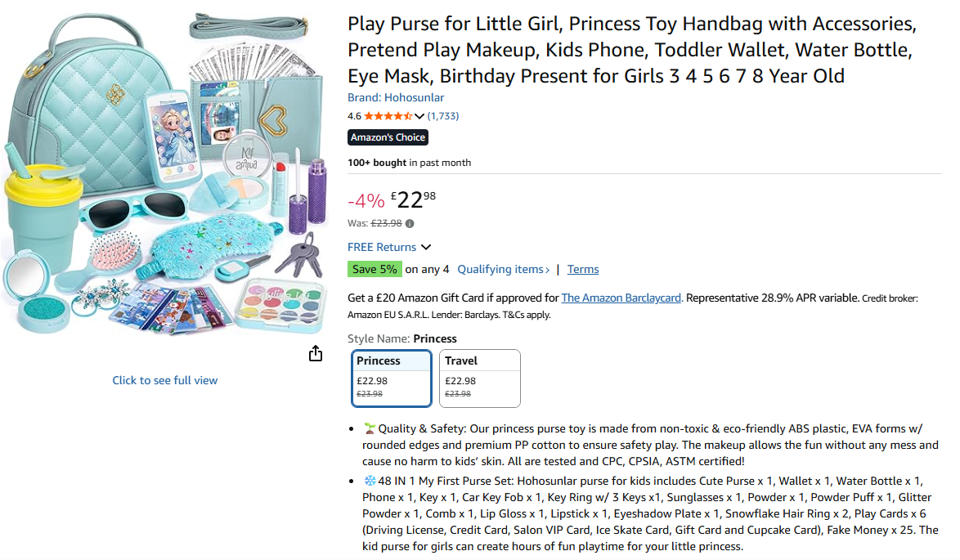Click the 'Click to see full view' text
Screen dimensions: 960x560
click(165, 380)
